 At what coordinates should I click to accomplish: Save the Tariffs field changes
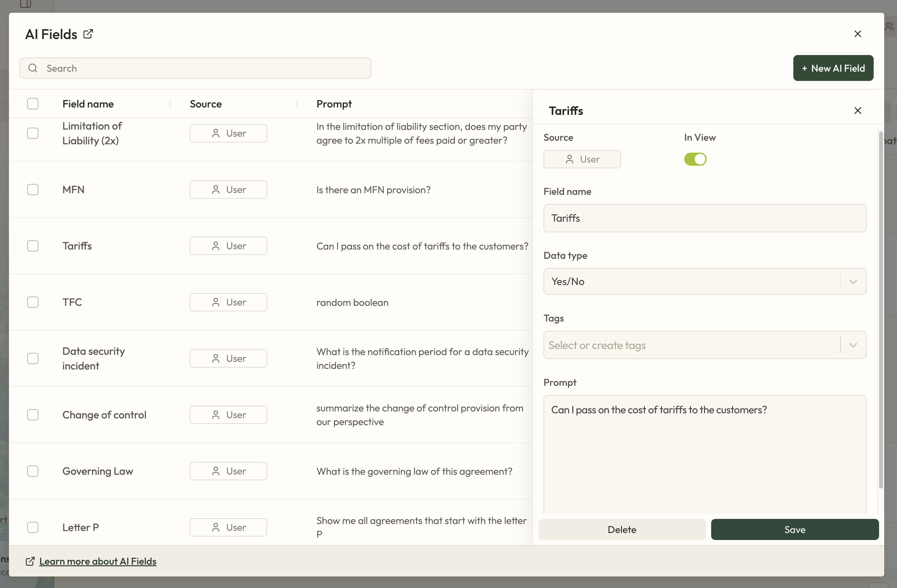[795, 529]
